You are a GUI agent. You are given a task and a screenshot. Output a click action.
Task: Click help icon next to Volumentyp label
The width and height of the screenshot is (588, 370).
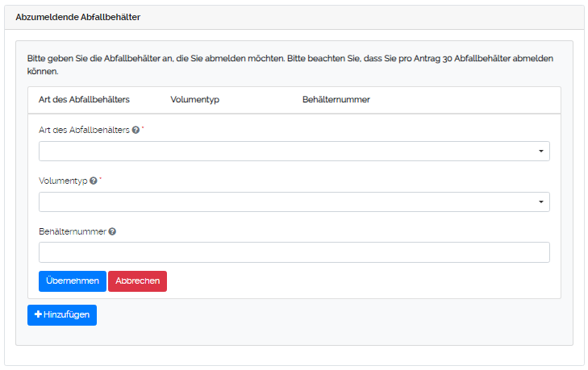pos(94,181)
